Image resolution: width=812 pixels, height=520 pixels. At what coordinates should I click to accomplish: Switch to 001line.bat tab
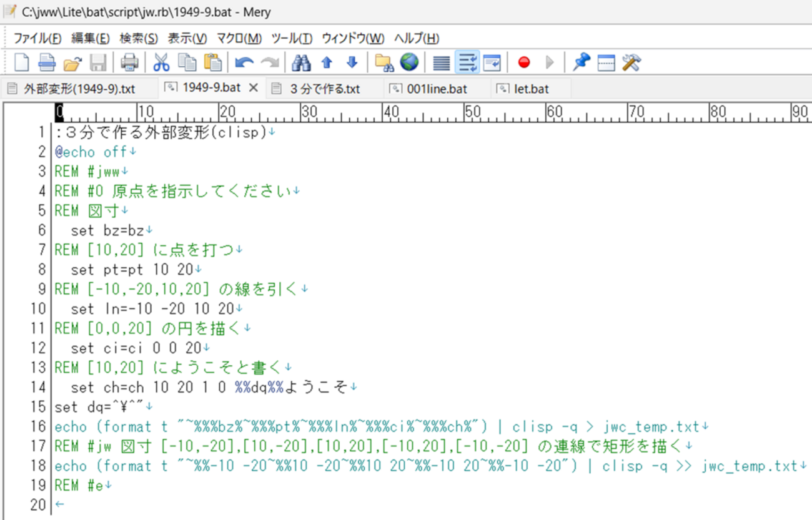pyautogui.click(x=437, y=89)
